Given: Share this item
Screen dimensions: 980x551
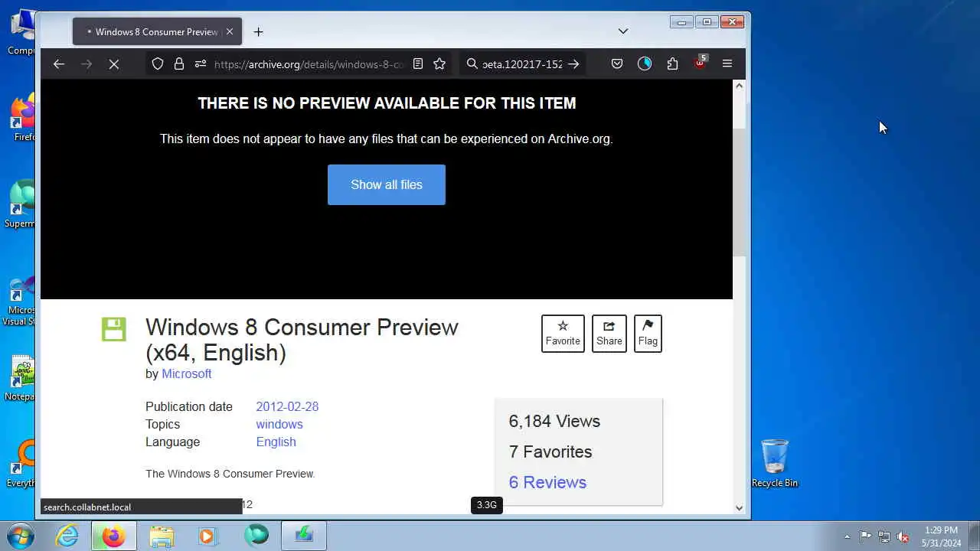Looking at the screenshot, I should [x=609, y=334].
